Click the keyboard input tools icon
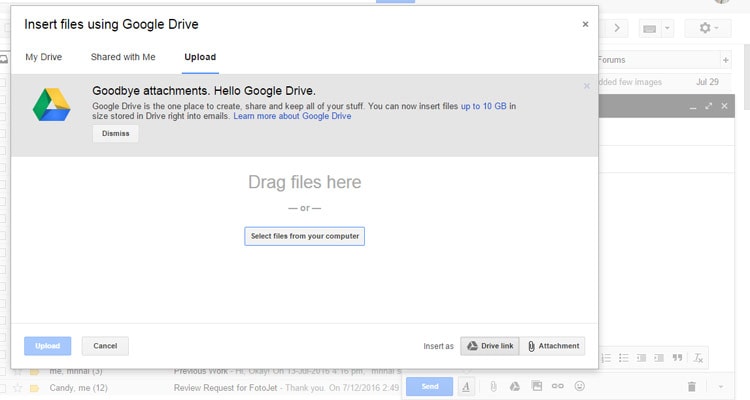This screenshot has height=400, width=750. [x=650, y=29]
